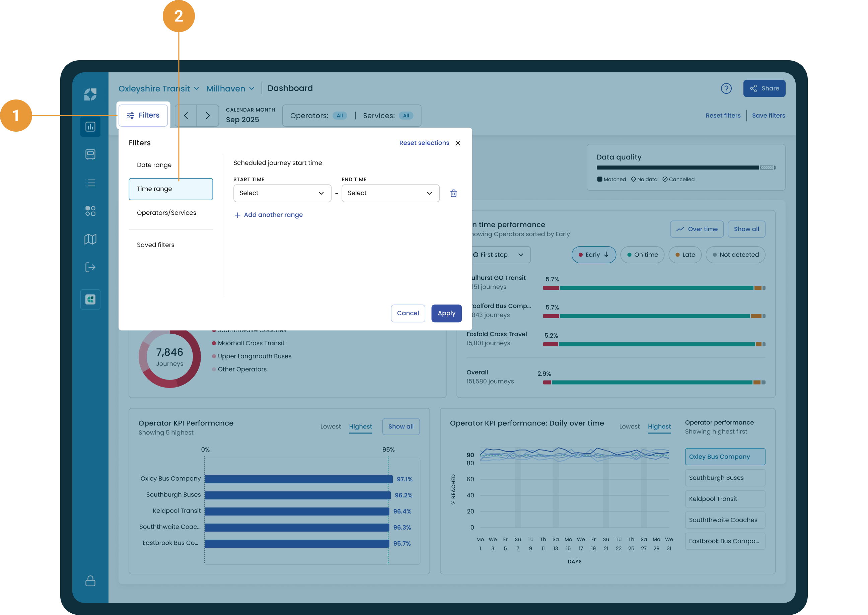The width and height of the screenshot is (868, 615).
Task: Click the sign-out arrow sidebar icon
Action: 90,267
